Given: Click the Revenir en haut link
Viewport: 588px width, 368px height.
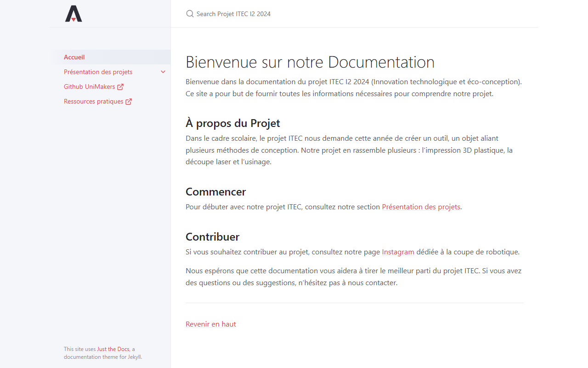Looking at the screenshot, I should pyautogui.click(x=211, y=324).
